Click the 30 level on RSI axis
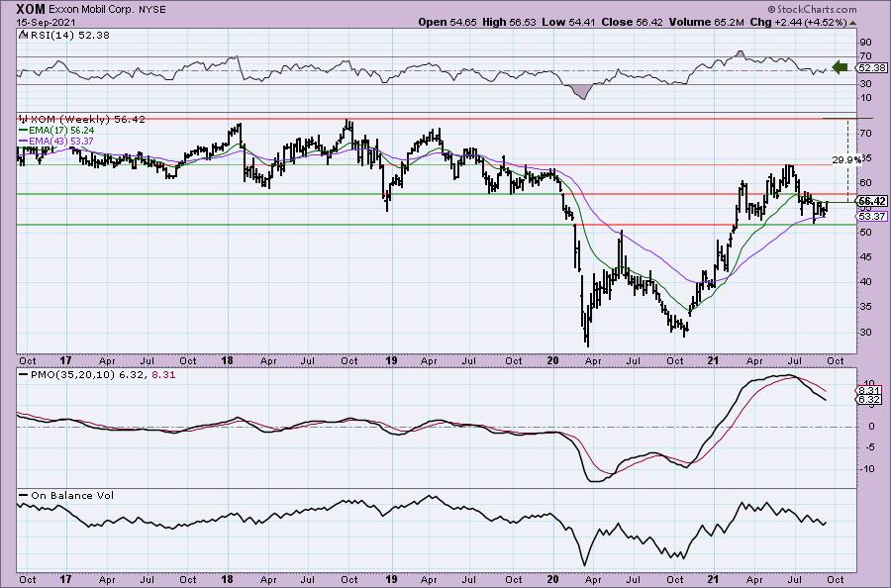Screen dimensions: 891x588 tap(866, 83)
